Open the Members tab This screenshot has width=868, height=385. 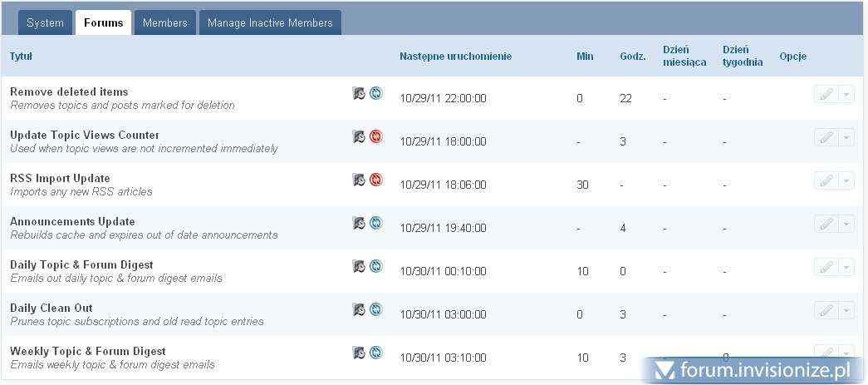(x=165, y=22)
